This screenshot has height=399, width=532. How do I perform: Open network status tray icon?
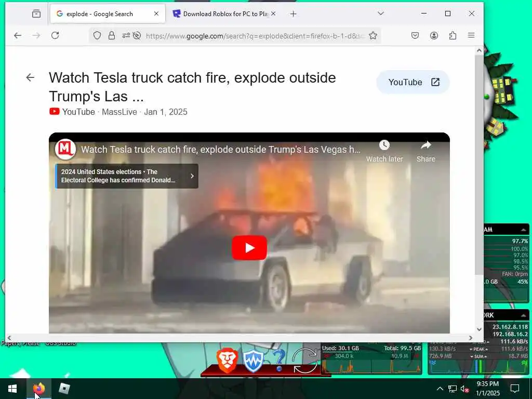[453, 389]
